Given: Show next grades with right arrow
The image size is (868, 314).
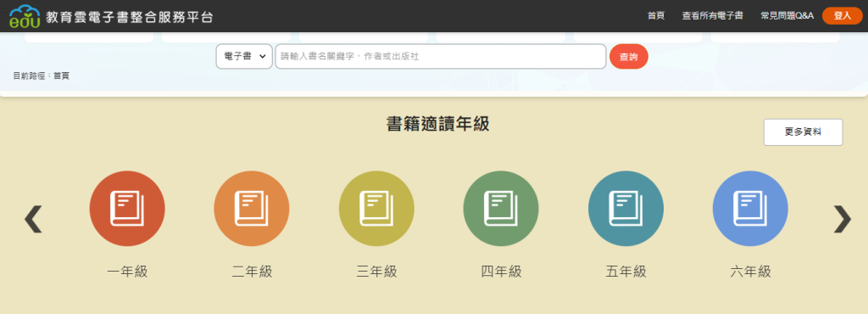Looking at the screenshot, I should [x=842, y=219].
